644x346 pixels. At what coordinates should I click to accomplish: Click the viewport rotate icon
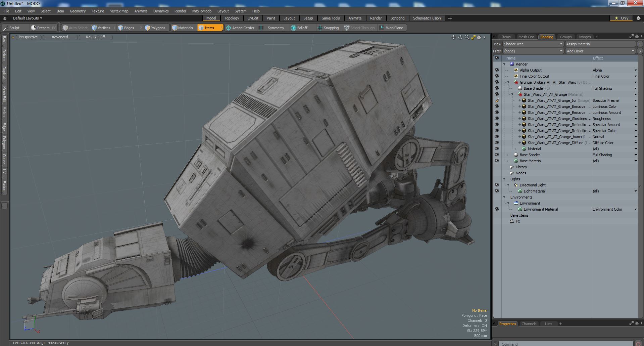click(460, 37)
